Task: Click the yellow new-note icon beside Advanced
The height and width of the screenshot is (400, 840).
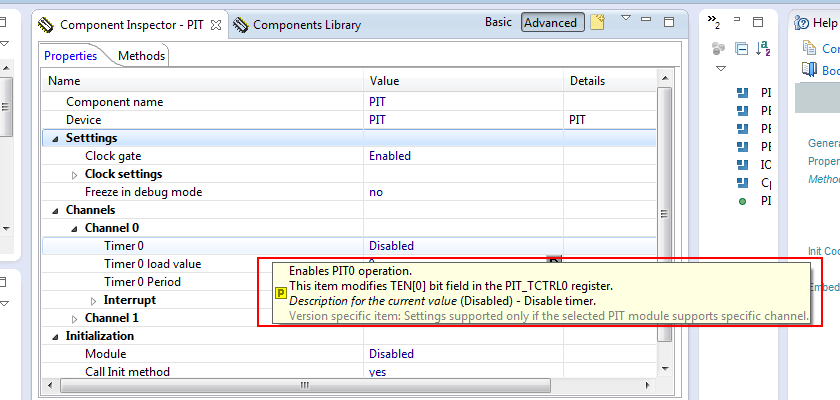Action: (x=598, y=22)
